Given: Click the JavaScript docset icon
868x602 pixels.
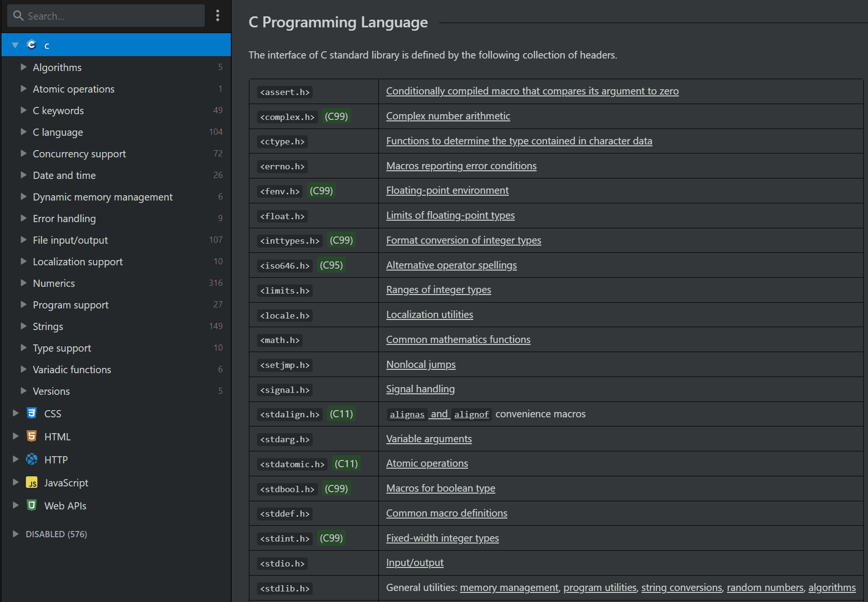Looking at the screenshot, I should click(32, 482).
